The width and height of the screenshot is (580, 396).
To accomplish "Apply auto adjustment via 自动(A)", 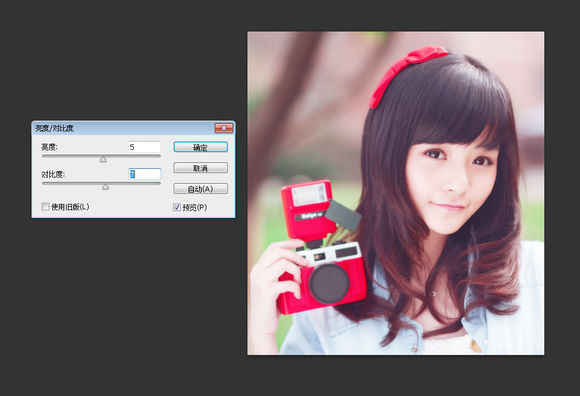I will click(200, 189).
